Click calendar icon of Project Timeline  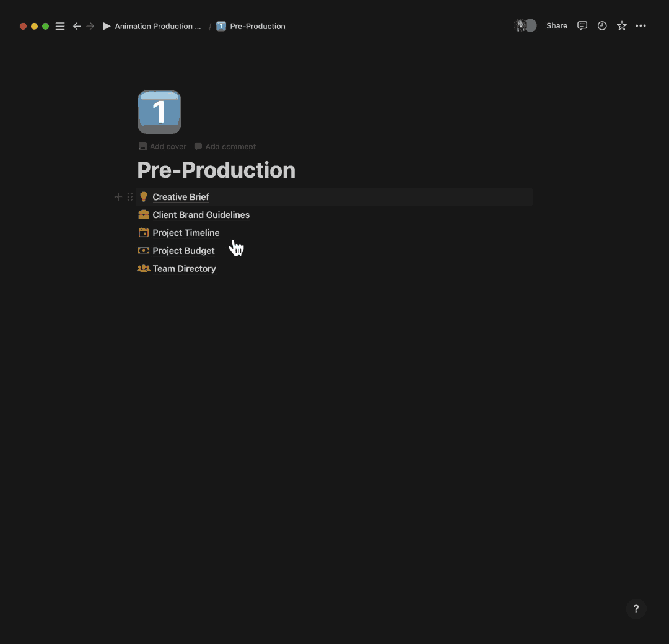coord(143,232)
